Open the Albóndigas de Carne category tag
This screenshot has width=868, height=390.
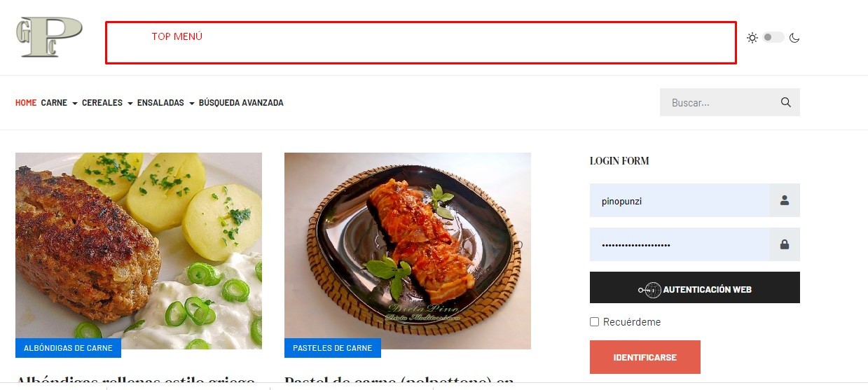coord(68,348)
